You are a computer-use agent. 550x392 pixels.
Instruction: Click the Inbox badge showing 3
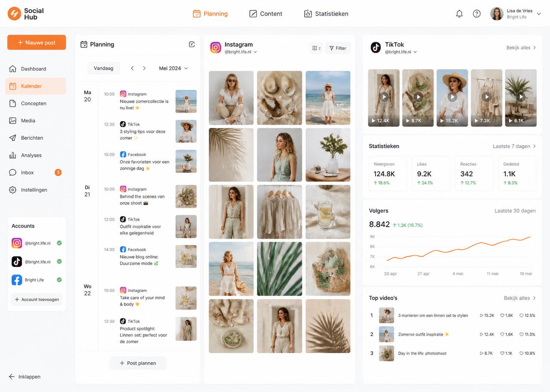[x=58, y=172]
